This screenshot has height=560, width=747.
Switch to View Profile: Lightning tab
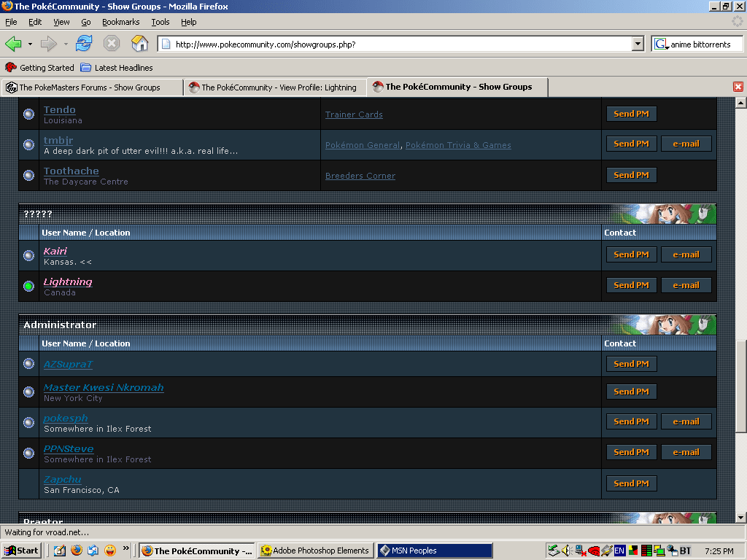click(x=275, y=87)
